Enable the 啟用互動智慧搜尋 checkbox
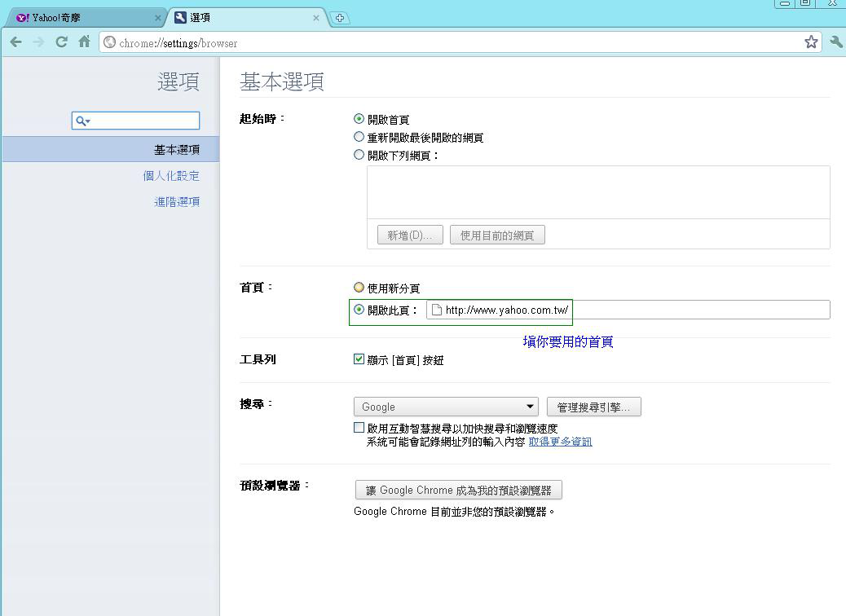Screen dimensions: 846x616 point(359,428)
